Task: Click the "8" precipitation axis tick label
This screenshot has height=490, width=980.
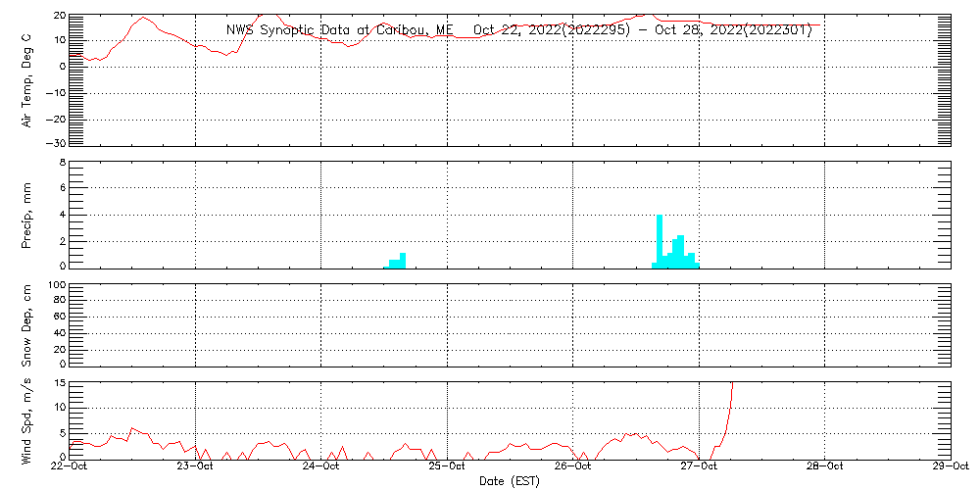Action: [61, 162]
